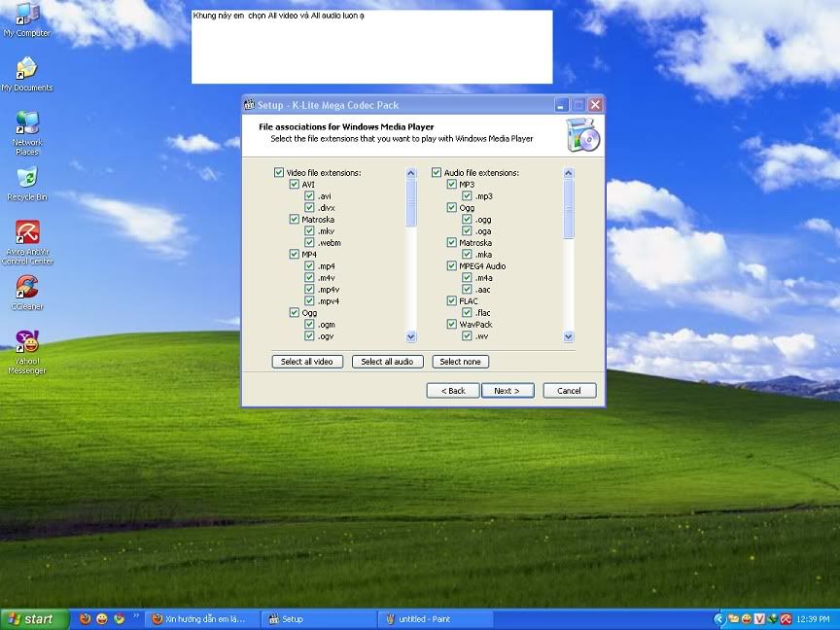Switch to Firefox 'Xin hướng dẫn em là...' taskbar item
840x630 pixels.
pos(202,618)
